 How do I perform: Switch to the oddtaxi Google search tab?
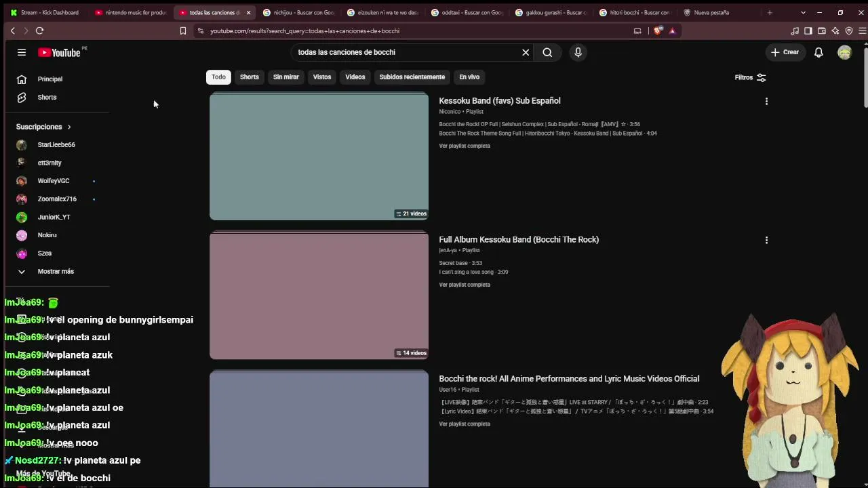(468, 12)
